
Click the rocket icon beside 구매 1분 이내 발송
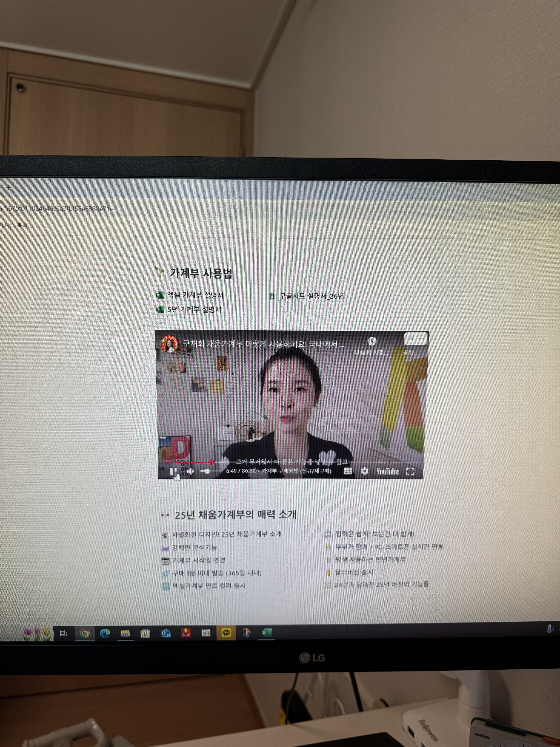pos(165,573)
